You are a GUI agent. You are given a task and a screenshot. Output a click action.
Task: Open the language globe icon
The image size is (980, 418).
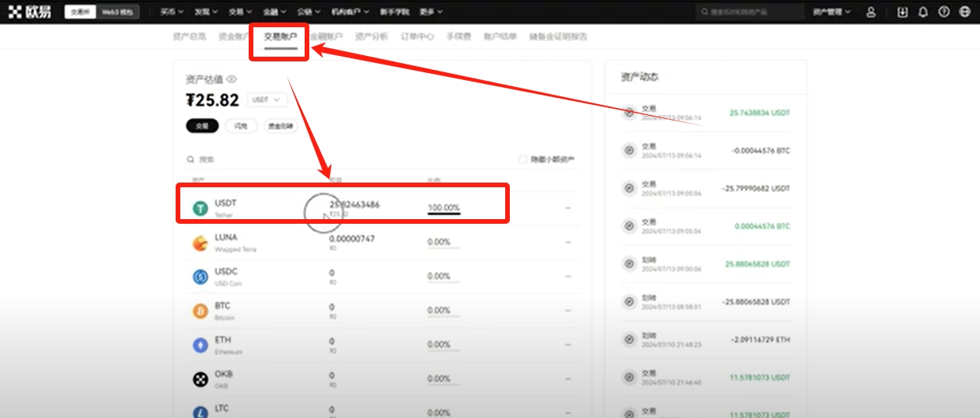pos(965,12)
